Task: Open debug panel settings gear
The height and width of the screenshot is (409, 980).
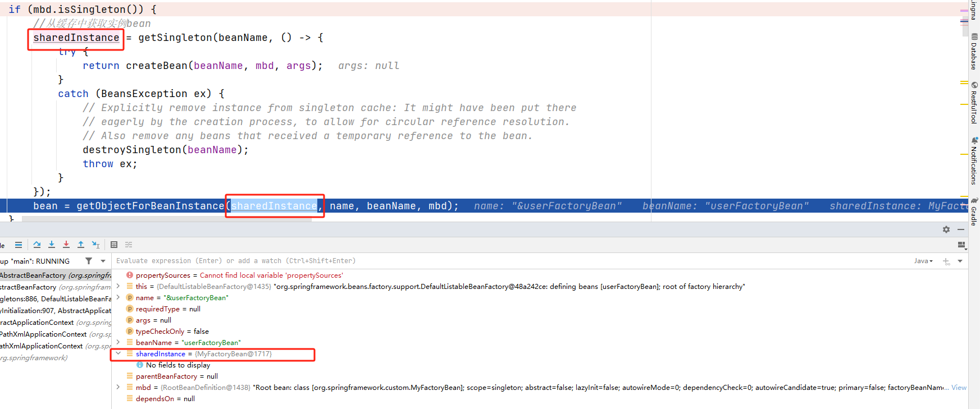Action: pyautogui.click(x=946, y=229)
